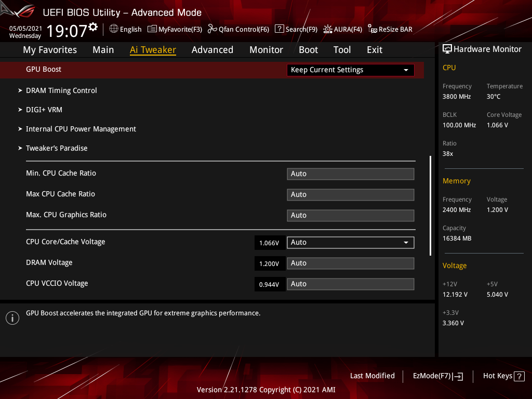
Task: Click CPU temperature 30°C value
Action: 494,97
